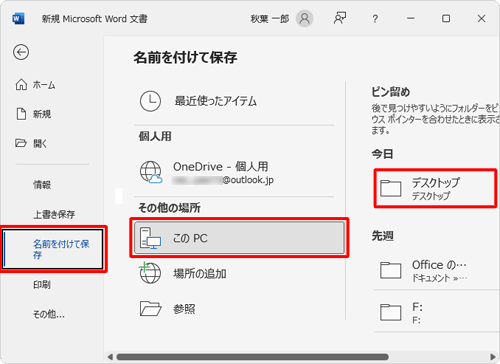Click the この PC computer icon
The image size is (500, 364).
(x=150, y=238)
